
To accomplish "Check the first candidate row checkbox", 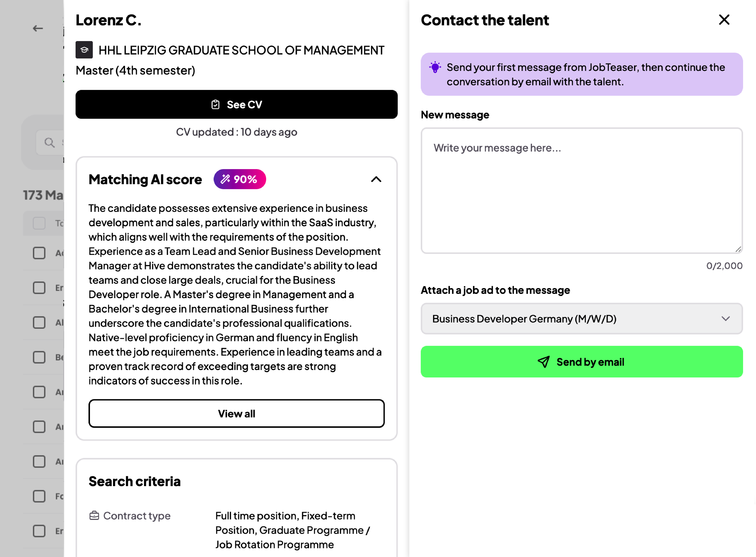I will click(x=39, y=253).
